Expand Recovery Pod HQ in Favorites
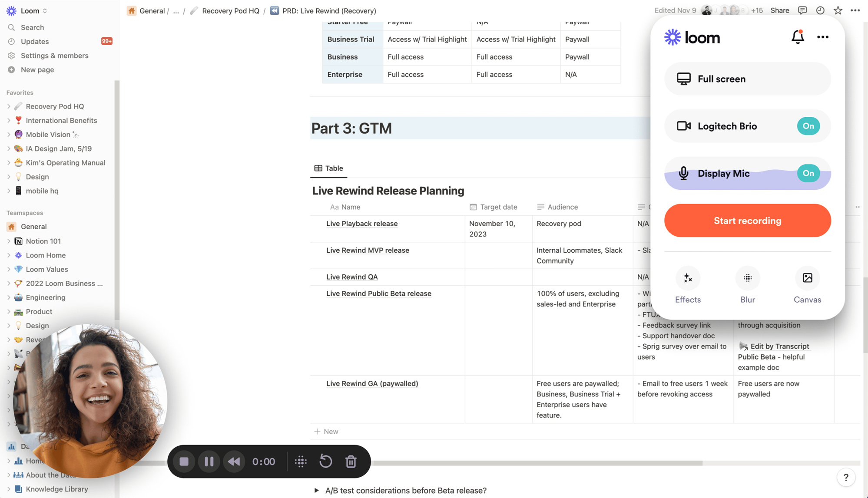This screenshot has height=498, width=868. coord(9,106)
